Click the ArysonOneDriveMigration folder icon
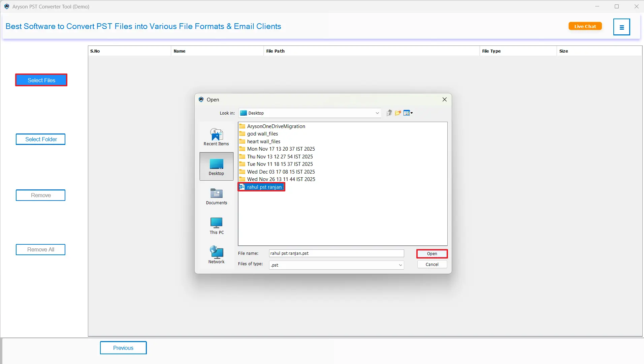 point(242,126)
